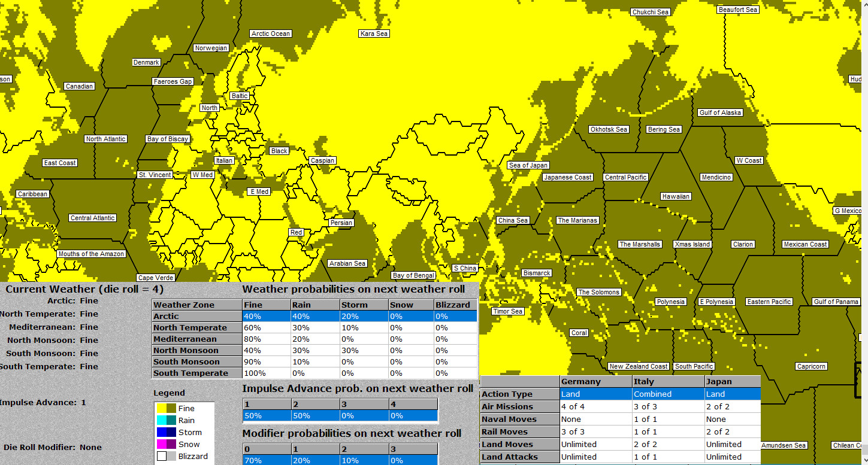
Task: Select the Persian label
Action: 341,223
